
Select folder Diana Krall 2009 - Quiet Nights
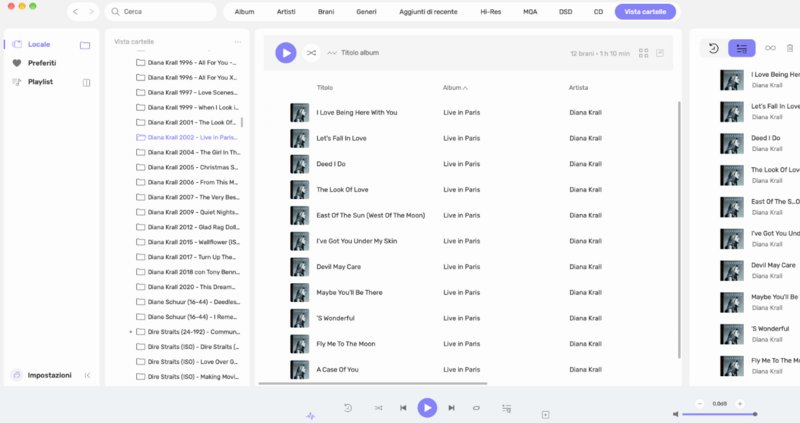coord(187,212)
